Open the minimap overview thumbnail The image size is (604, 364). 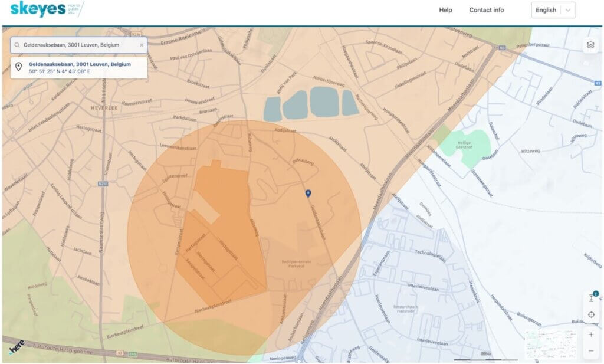tap(550, 345)
